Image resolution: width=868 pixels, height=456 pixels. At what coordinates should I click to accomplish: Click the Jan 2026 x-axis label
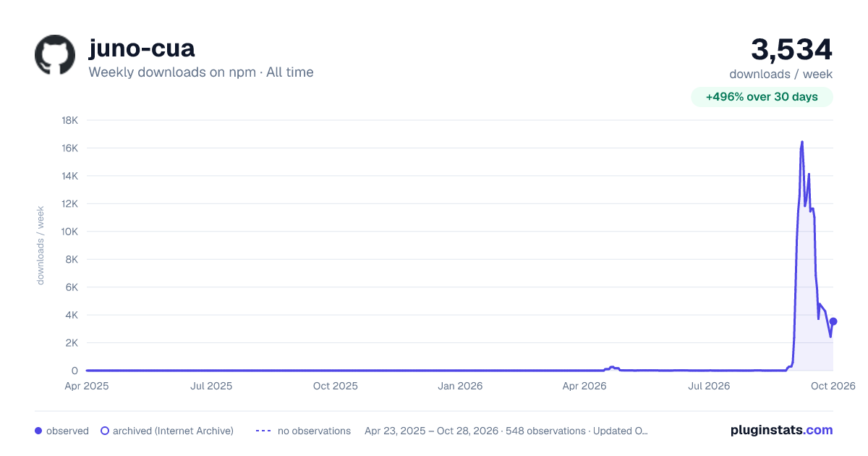tap(461, 386)
